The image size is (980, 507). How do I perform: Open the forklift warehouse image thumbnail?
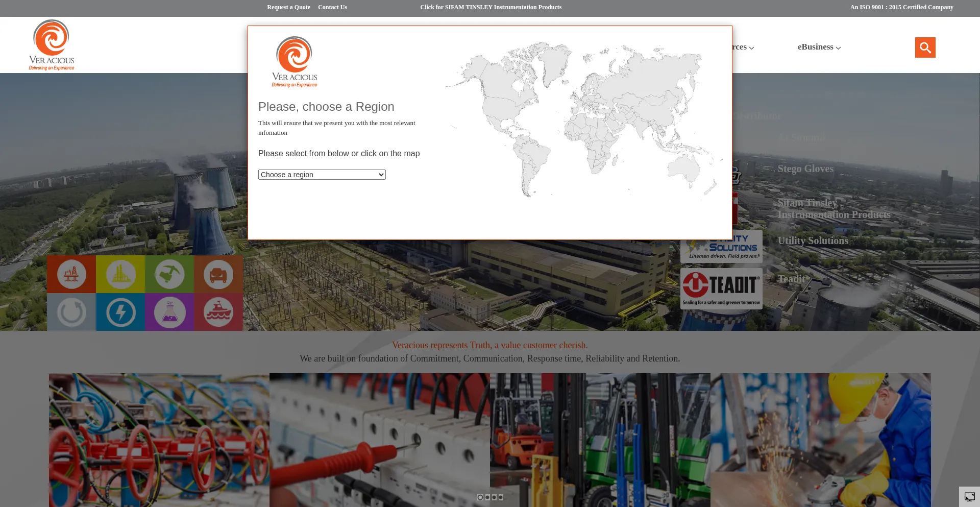point(600,440)
